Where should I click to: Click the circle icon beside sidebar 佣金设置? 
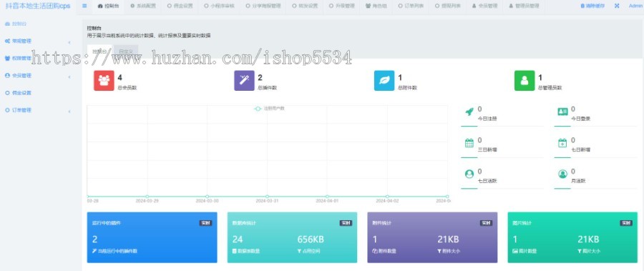[x=7, y=93]
